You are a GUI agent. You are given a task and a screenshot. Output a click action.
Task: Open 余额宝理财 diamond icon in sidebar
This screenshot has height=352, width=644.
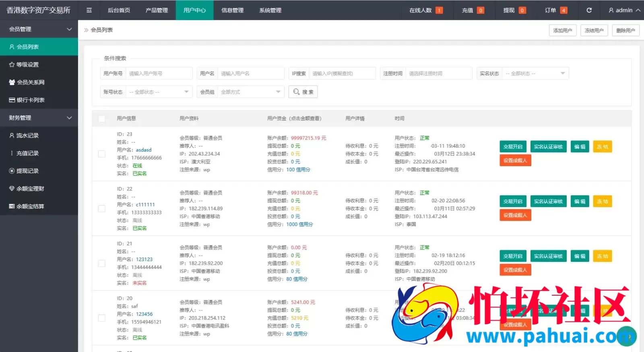click(12, 189)
